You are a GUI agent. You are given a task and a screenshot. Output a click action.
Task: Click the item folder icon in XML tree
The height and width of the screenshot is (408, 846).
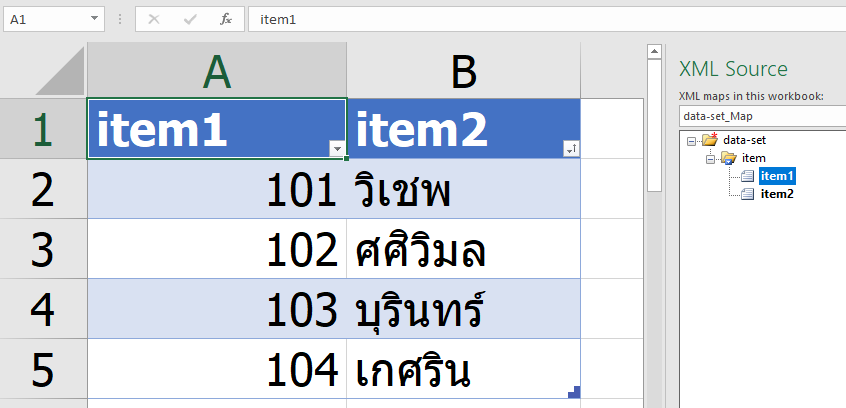tap(728, 158)
